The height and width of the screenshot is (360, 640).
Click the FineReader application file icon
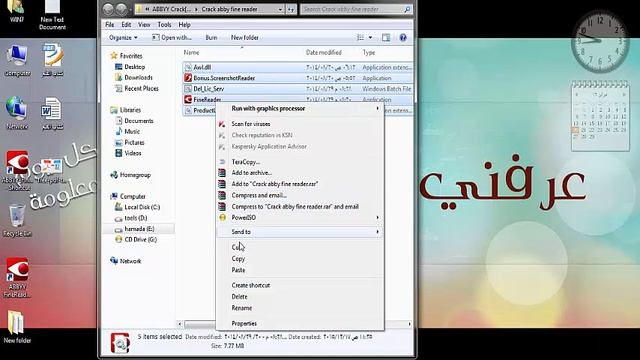[x=188, y=99]
